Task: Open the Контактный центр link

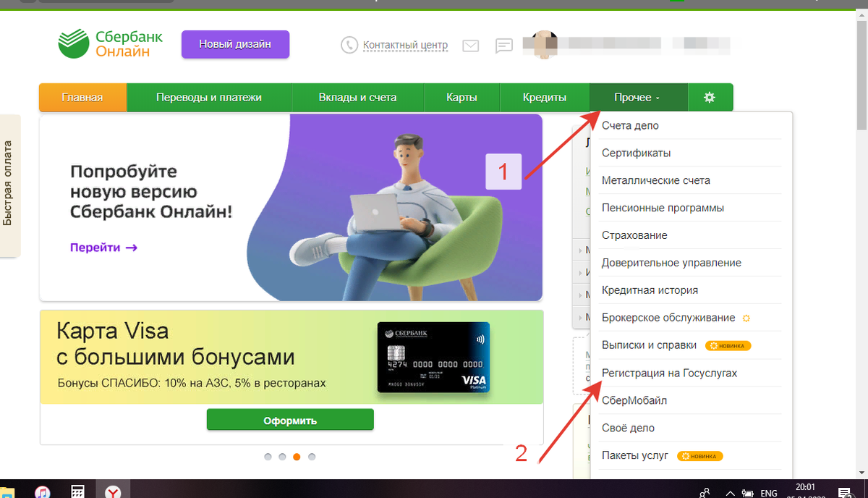Action: pyautogui.click(x=405, y=45)
